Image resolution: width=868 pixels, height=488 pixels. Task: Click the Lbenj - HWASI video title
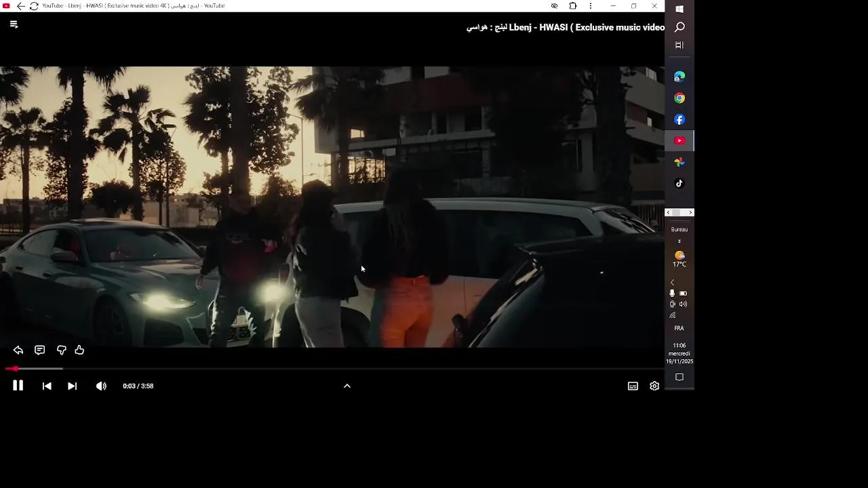pyautogui.click(x=566, y=27)
